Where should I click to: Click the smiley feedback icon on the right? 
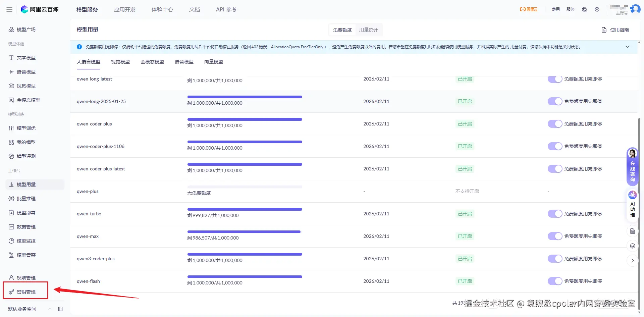click(x=632, y=246)
